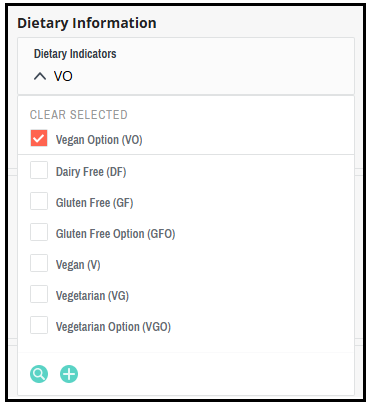Tick the Dairy Free (DF) checkbox
Viewport: 370px width, 407px height.
pyautogui.click(x=39, y=170)
